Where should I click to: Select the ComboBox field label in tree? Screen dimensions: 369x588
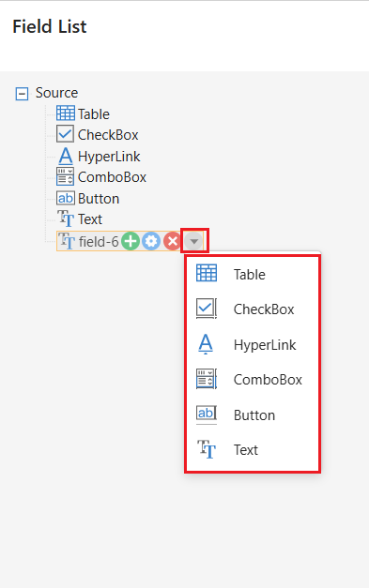pyautogui.click(x=112, y=177)
